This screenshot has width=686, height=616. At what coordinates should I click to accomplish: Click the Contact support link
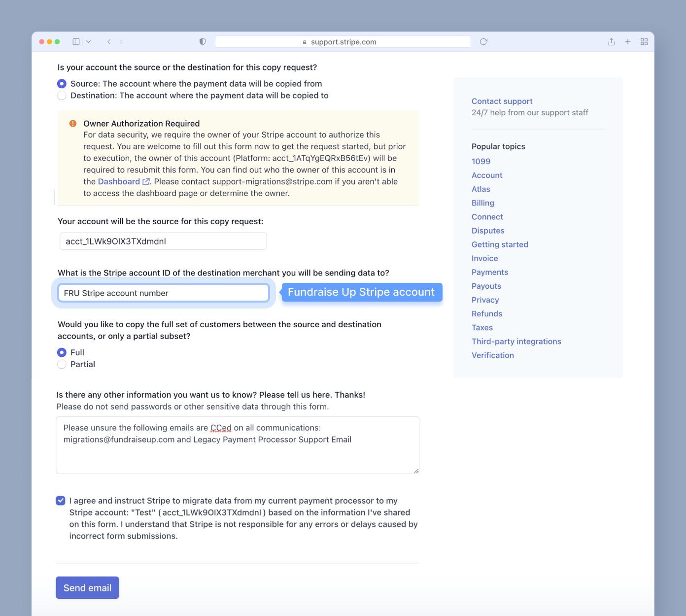502,101
